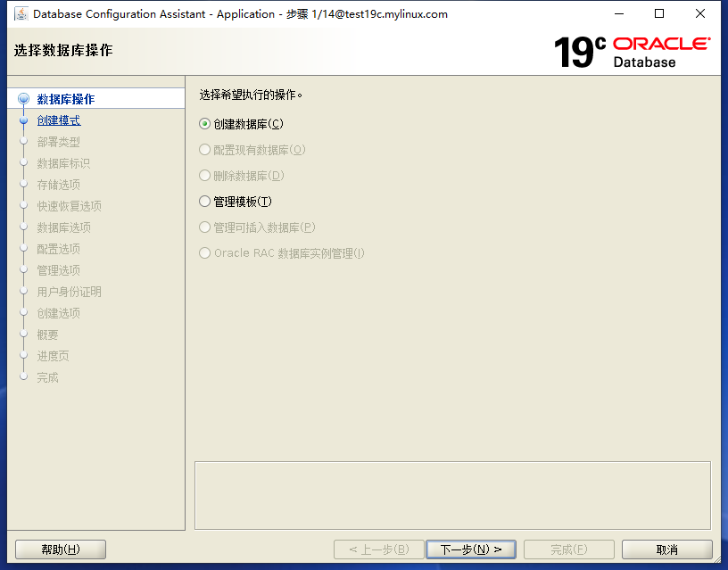Image resolution: width=728 pixels, height=570 pixels.
Task: Click the 部署类型 step in sidebar
Action: [x=59, y=141]
